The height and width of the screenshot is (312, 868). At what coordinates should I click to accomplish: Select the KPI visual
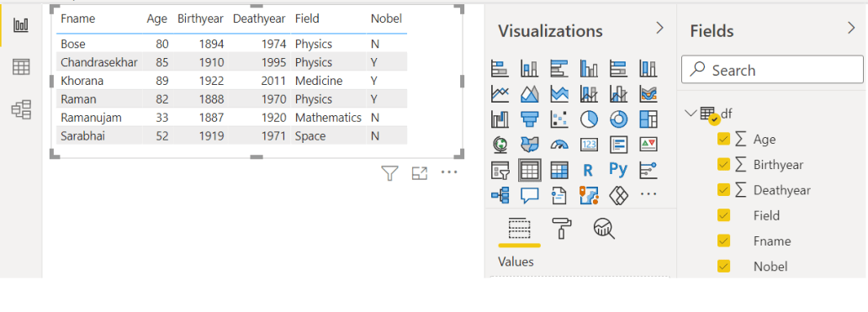click(648, 145)
